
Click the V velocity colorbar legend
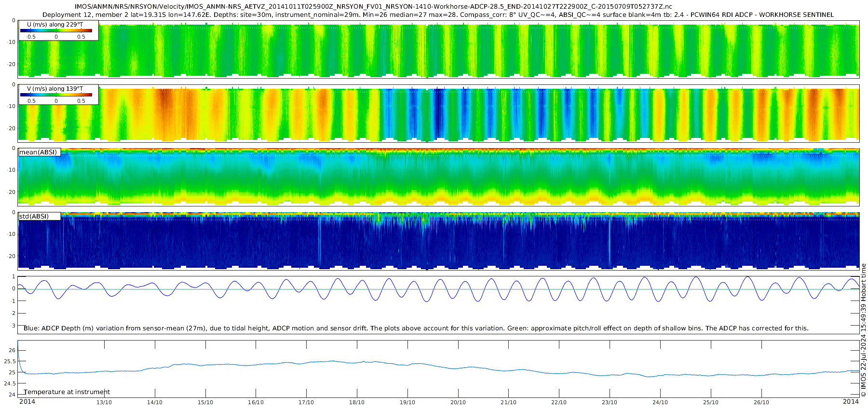(58, 95)
